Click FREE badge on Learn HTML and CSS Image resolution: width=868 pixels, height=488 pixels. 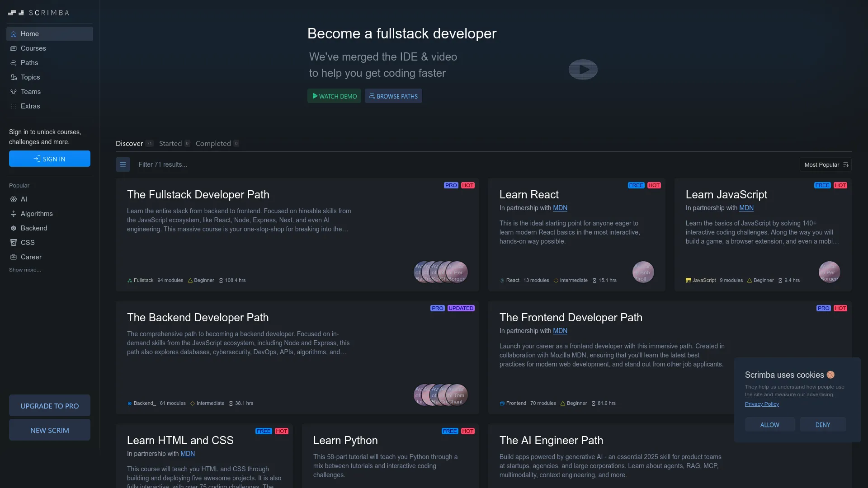[264, 431]
